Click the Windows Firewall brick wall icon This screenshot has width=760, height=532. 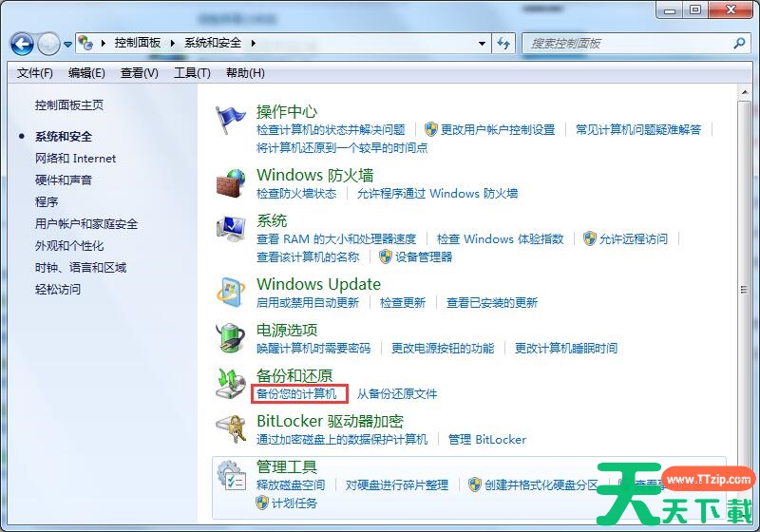point(230,183)
